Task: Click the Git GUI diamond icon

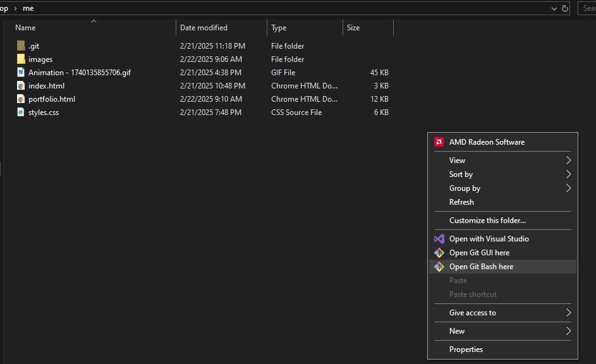Action: click(439, 252)
